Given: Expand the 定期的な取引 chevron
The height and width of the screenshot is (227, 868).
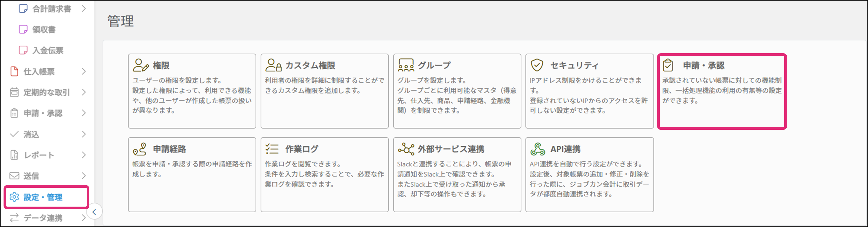Looking at the screenshot, I should coord(84,92).
